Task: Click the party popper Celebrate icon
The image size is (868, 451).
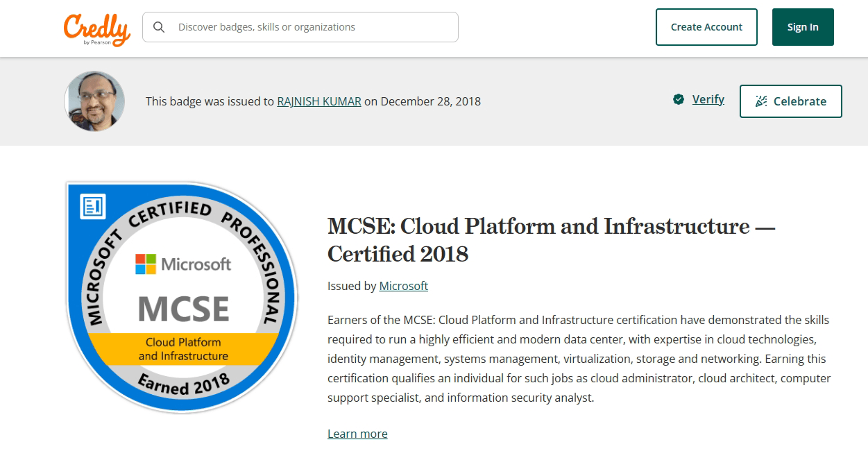Action: click(x=761, y=101)
